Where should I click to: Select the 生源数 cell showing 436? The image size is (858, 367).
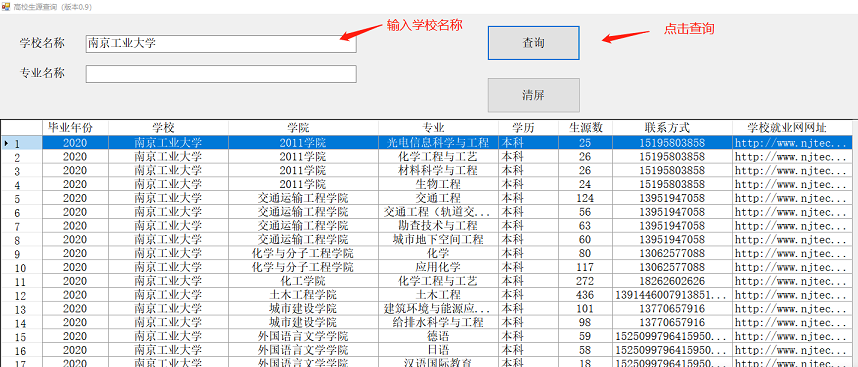pos(585,295)
